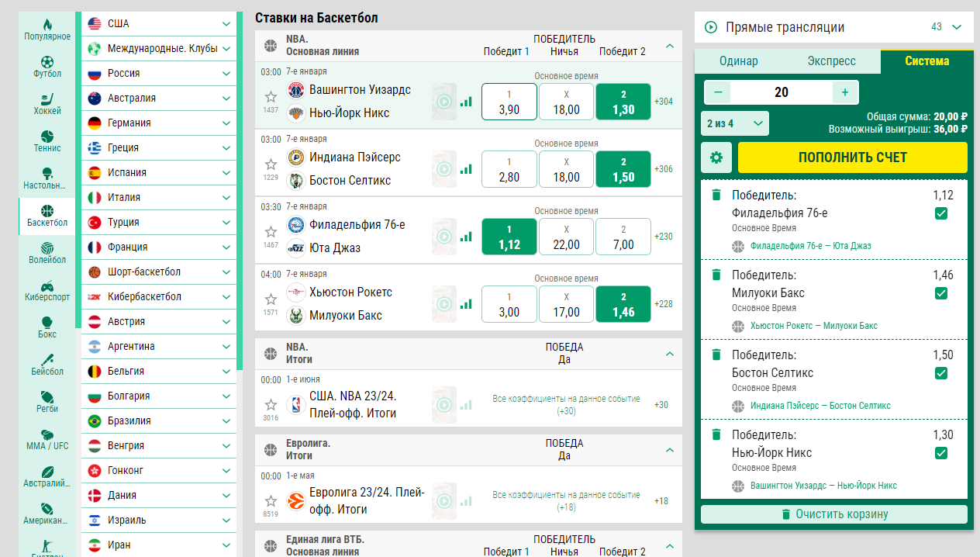Favorite the Индиана Пэйсерс match with star
The width and height of the screenshot is (980, 557).
click(271, 164)
